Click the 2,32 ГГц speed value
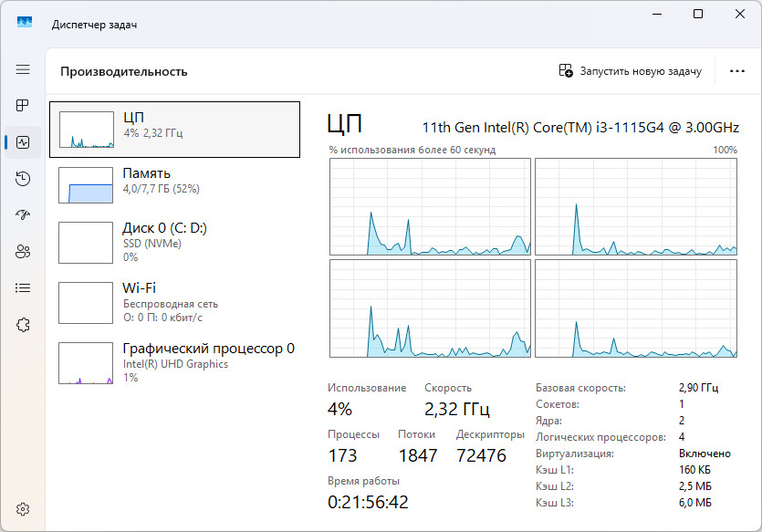The height and width of the screenshot is (532, 762). tap(457, 409)
